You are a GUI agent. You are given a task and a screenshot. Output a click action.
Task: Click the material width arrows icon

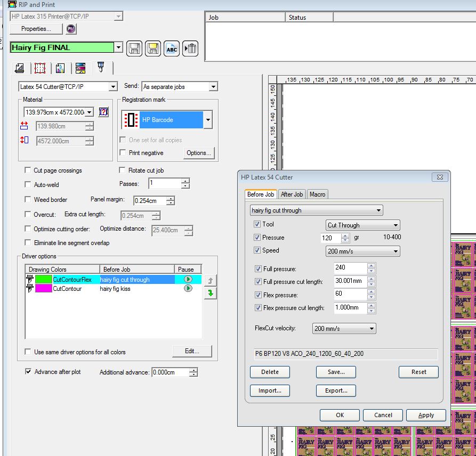(25, 125)
